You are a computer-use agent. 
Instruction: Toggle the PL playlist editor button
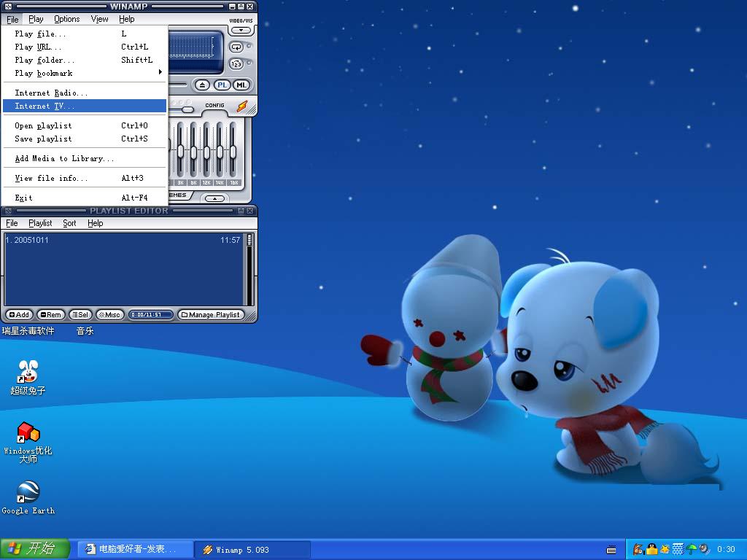pos(222,85)
